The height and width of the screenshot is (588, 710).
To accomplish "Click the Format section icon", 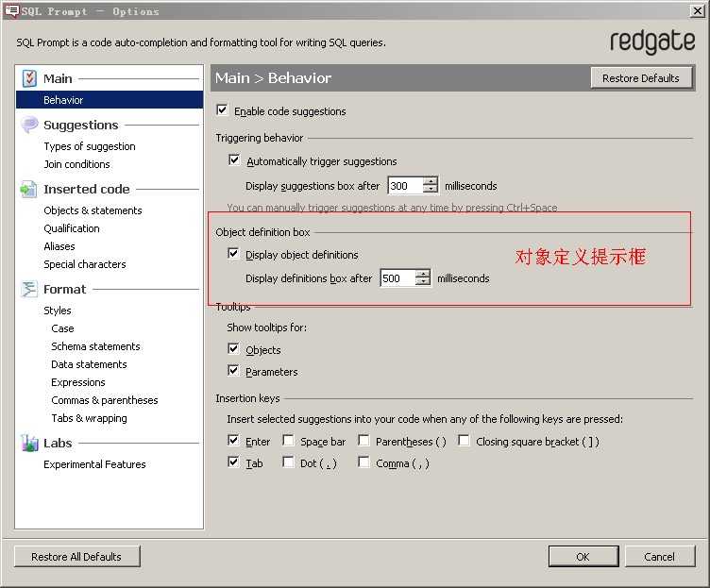I will (x=29, y=289).
